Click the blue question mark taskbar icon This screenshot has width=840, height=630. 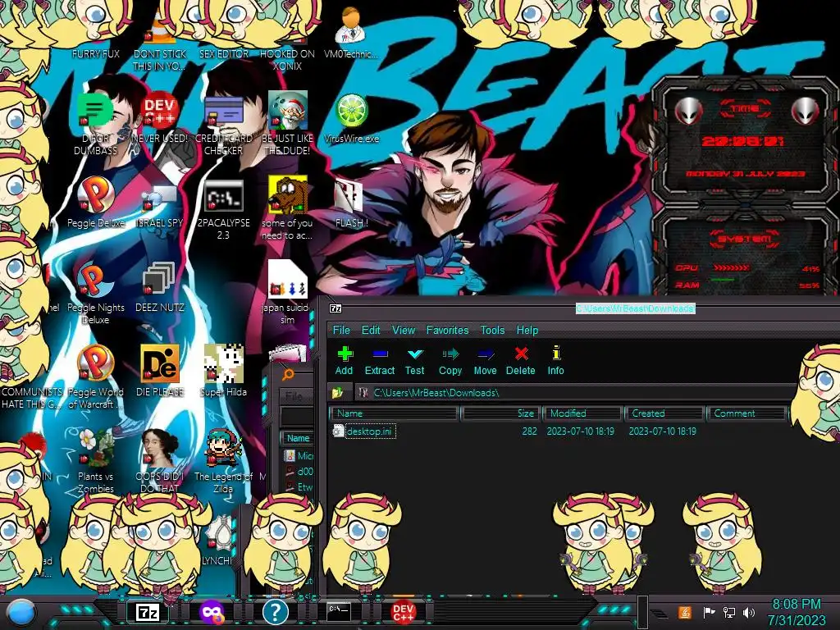point(276,612)
